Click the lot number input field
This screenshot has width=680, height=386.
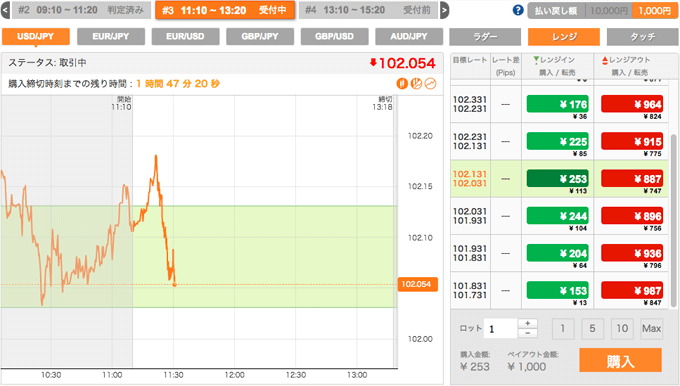500,329
